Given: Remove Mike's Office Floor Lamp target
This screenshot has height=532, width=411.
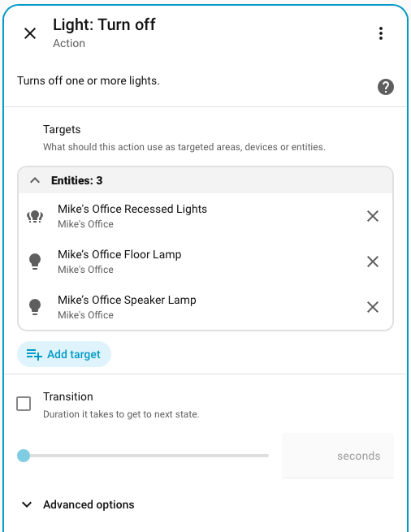Looking at the screenshot, I should (x=373, y=262).
